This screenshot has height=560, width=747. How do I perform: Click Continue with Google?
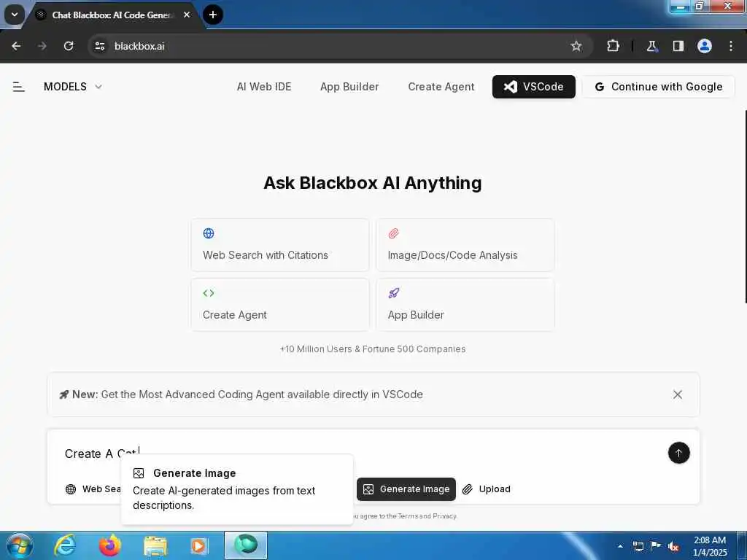click(x=659, y=87)
